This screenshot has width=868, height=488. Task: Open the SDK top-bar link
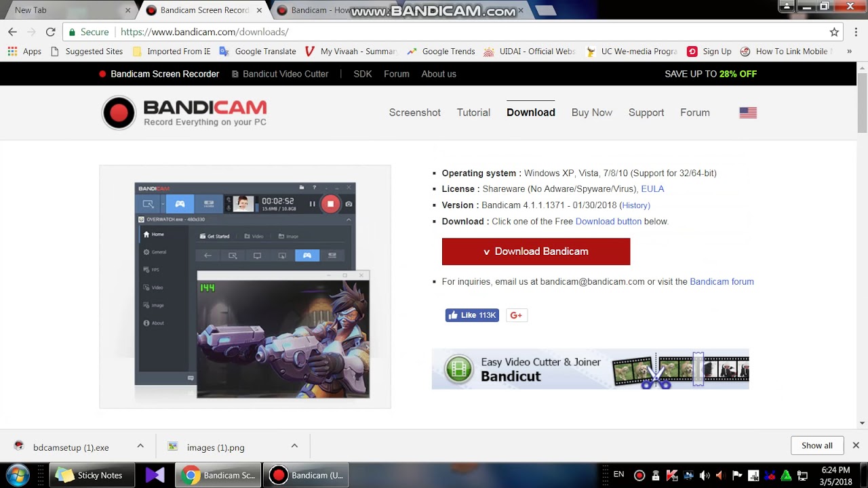pyautogui.click(x=363, y=74)
